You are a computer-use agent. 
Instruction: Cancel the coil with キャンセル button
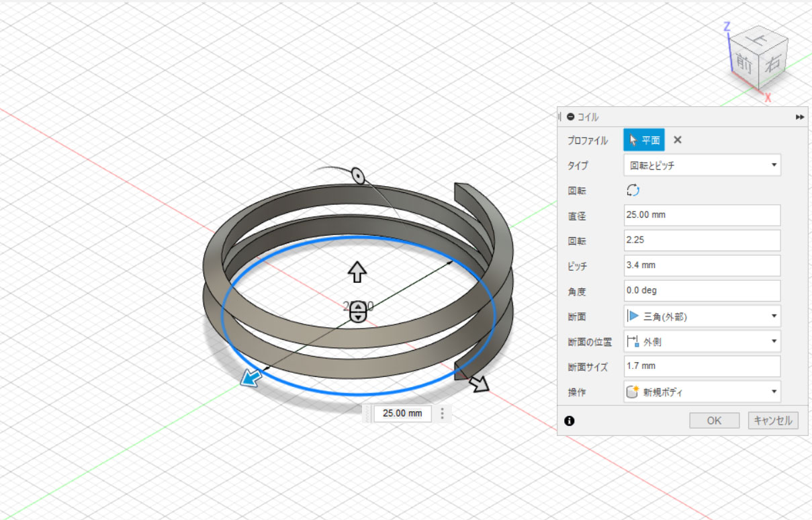pos(773,421)
